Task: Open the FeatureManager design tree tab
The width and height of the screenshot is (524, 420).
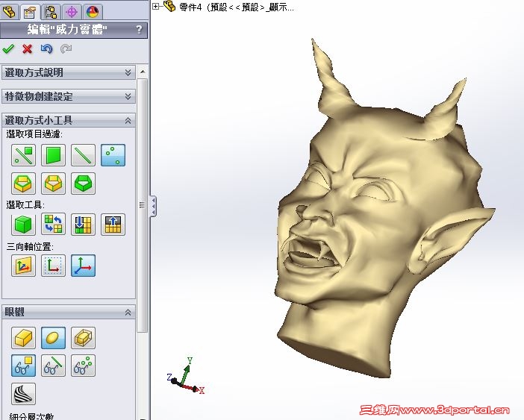Action: coord(10,12)
